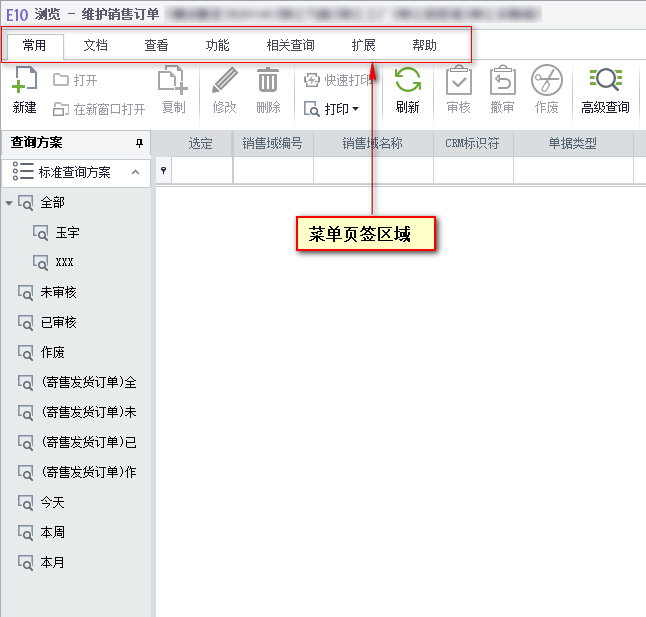Click the 销售域编号 filter input cell
This screenshot has width=646, height=617.
[272, 172]
